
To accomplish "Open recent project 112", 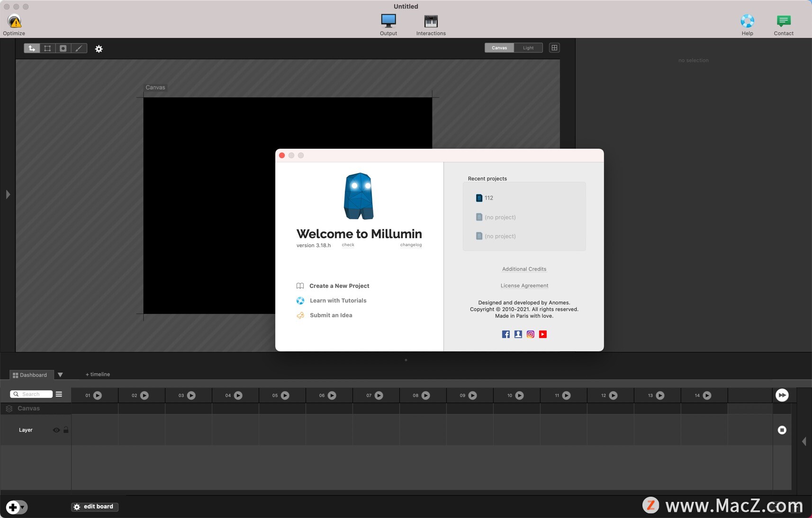I will point(484,198).
